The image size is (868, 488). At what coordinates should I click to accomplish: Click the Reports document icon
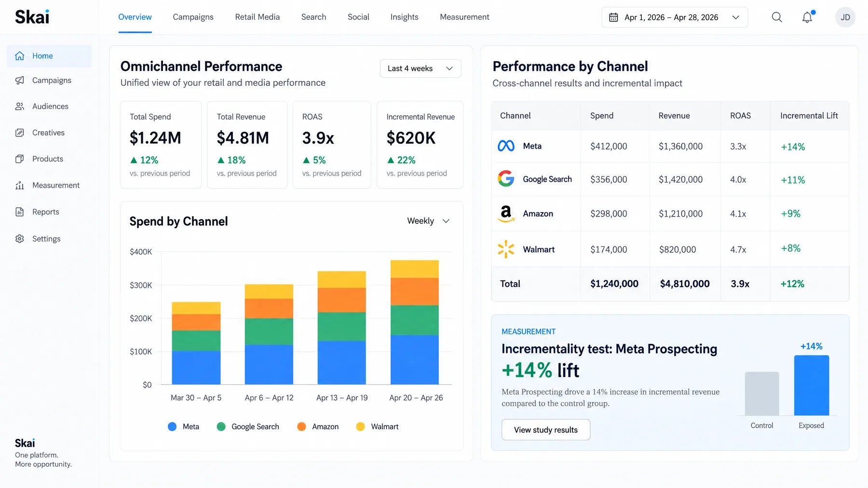click(x=20, y=212)
